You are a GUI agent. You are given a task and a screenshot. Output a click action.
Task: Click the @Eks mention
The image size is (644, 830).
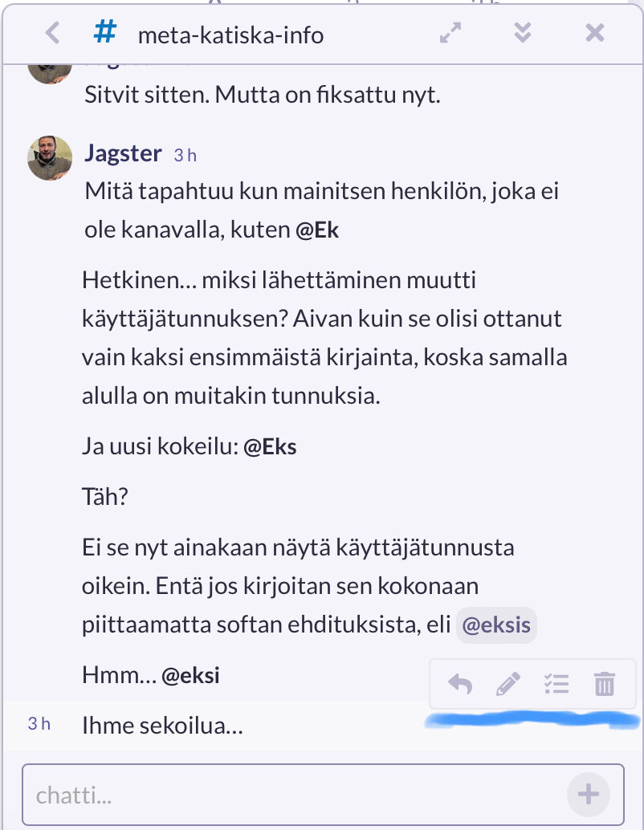[270, 447]
